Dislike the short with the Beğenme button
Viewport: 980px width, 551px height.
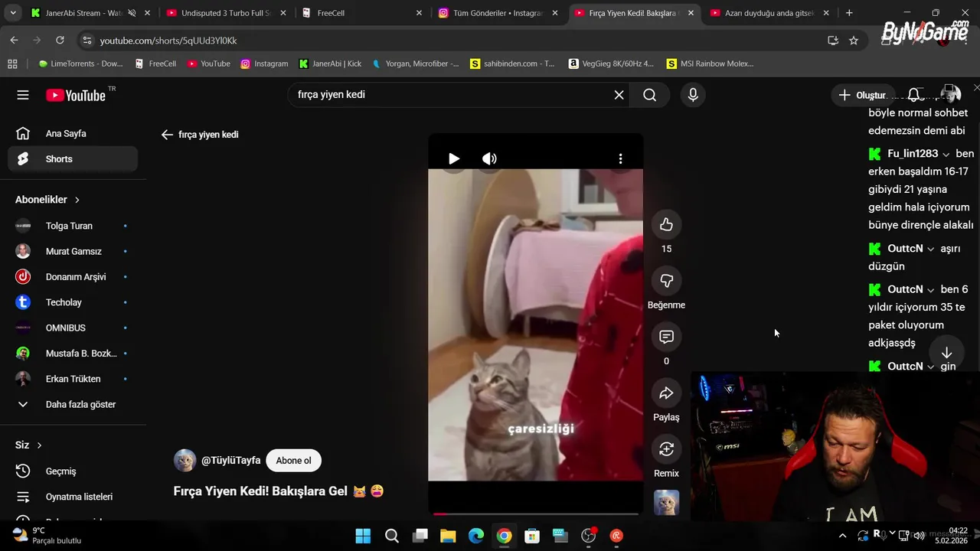(x=666, y=280)
